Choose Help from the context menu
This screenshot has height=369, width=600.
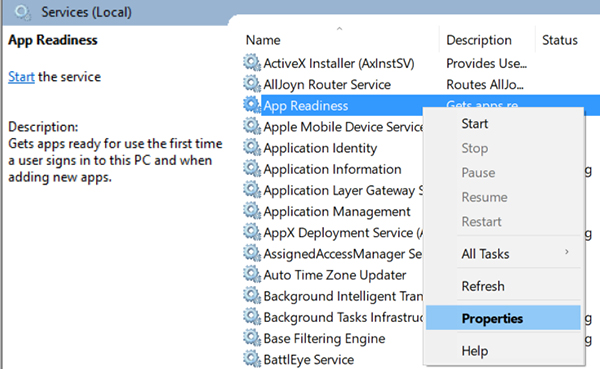[503, 351]
